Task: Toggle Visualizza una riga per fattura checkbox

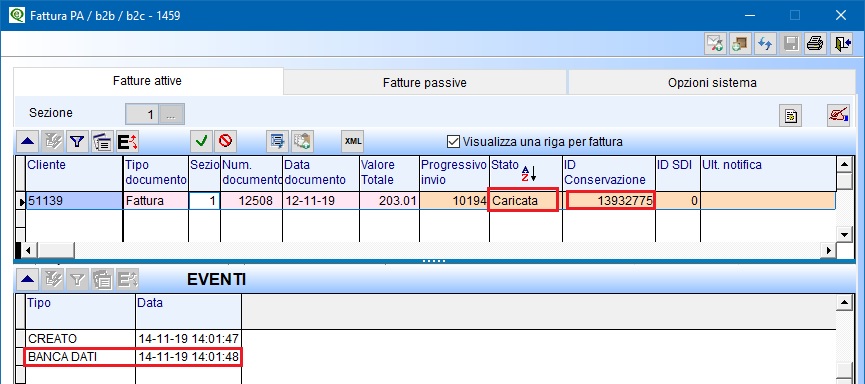Action: click(453, 142)
